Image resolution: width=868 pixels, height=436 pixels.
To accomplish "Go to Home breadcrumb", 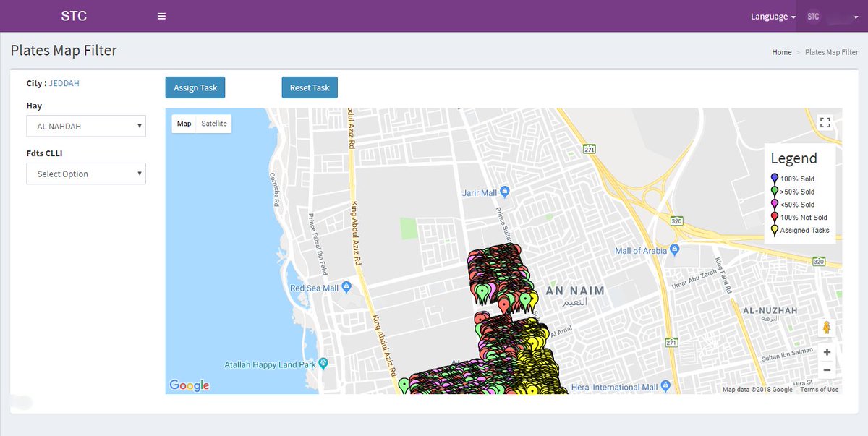I will click(782, 52).
